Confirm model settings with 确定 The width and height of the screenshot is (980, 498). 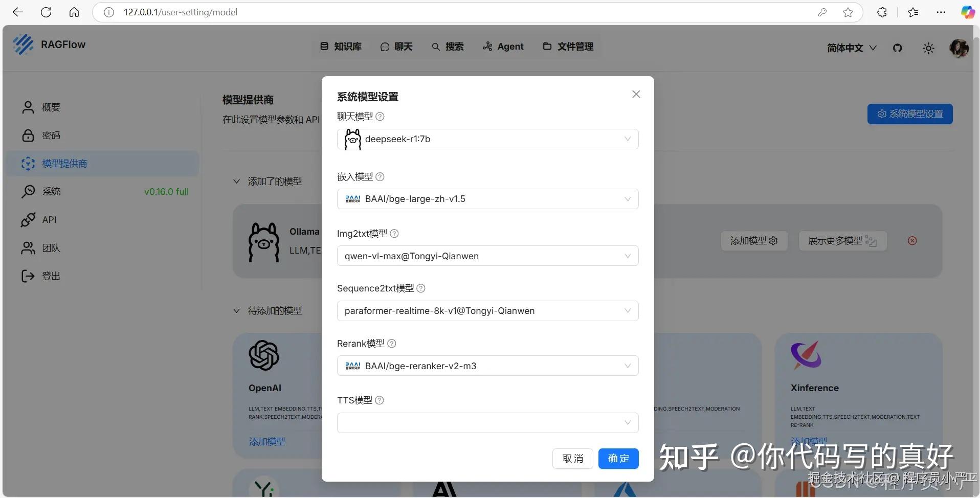pyautogui.click(x=618, y=459)
